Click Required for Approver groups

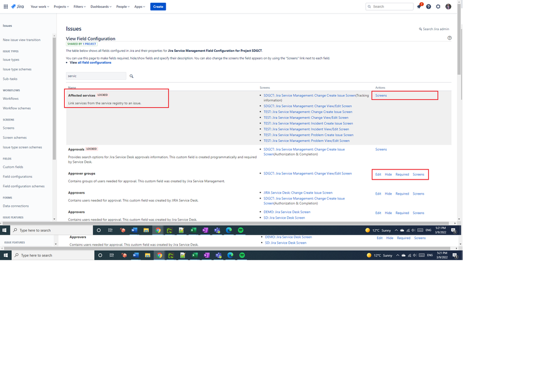pos(402,175)
